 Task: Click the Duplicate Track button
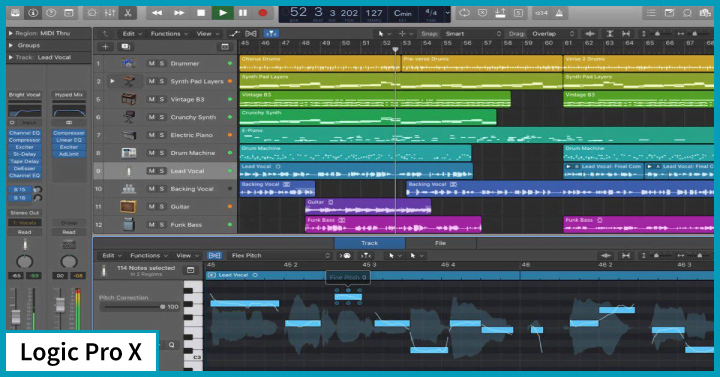pyautogui.click(x=125, y=46)
